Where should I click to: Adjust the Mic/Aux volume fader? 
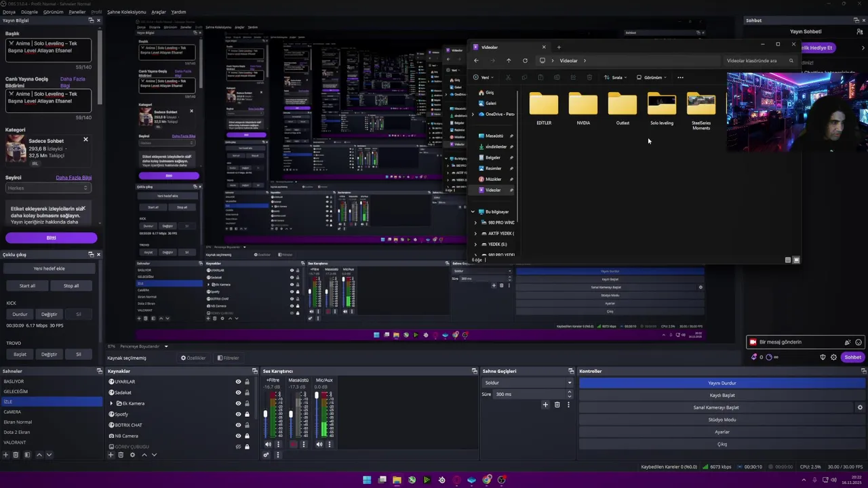coord(317,395)
